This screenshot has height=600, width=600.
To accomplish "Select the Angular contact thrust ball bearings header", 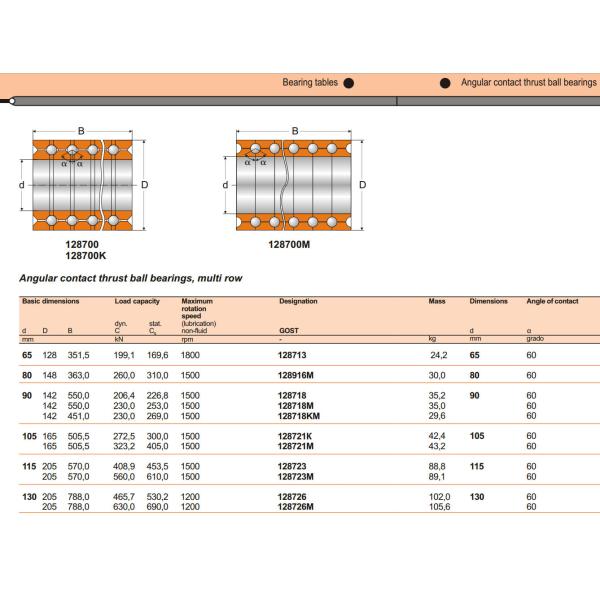I will pyautogui.click(x=528, y=84).
